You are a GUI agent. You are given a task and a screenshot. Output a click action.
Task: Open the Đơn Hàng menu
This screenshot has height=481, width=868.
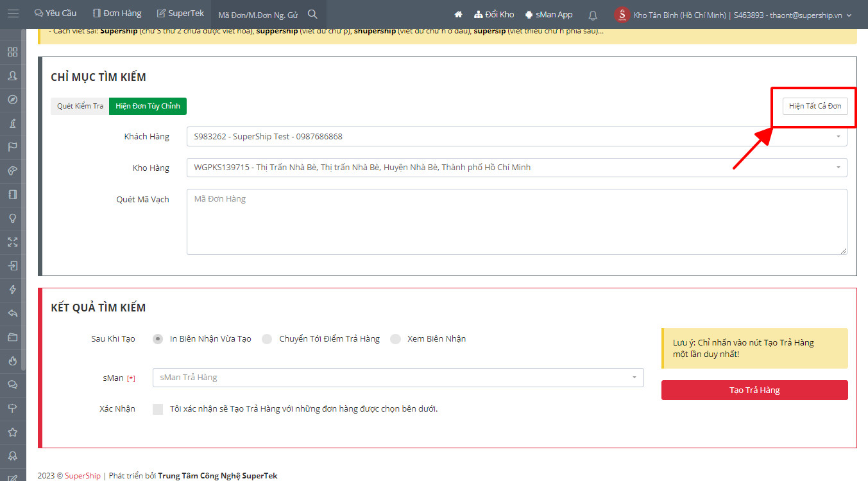[x=117, y=13]
